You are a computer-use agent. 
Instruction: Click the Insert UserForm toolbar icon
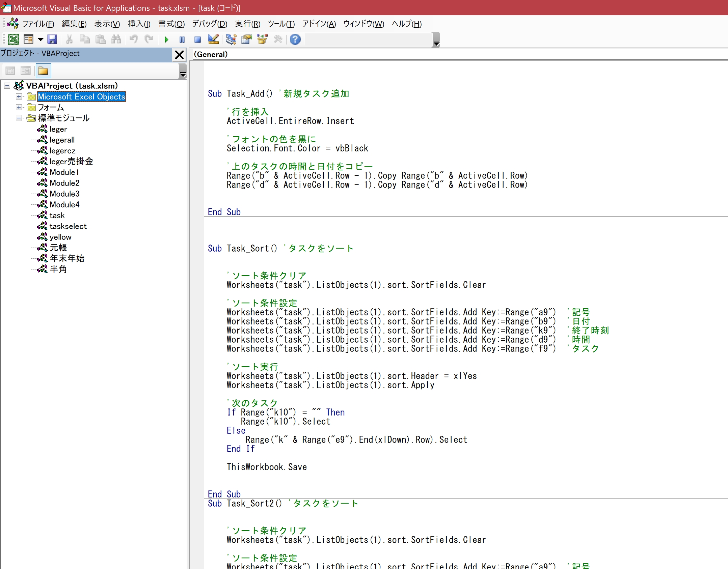[x=29, y=39]
